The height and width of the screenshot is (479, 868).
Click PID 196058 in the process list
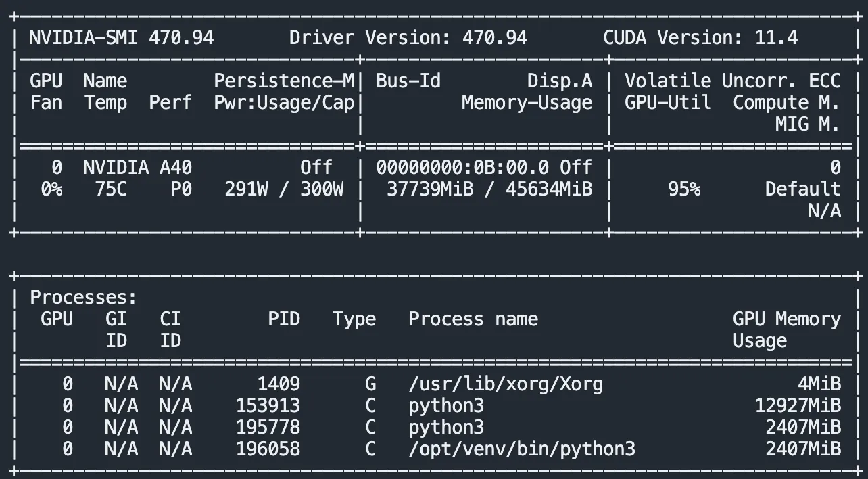(x=268, y=449)
